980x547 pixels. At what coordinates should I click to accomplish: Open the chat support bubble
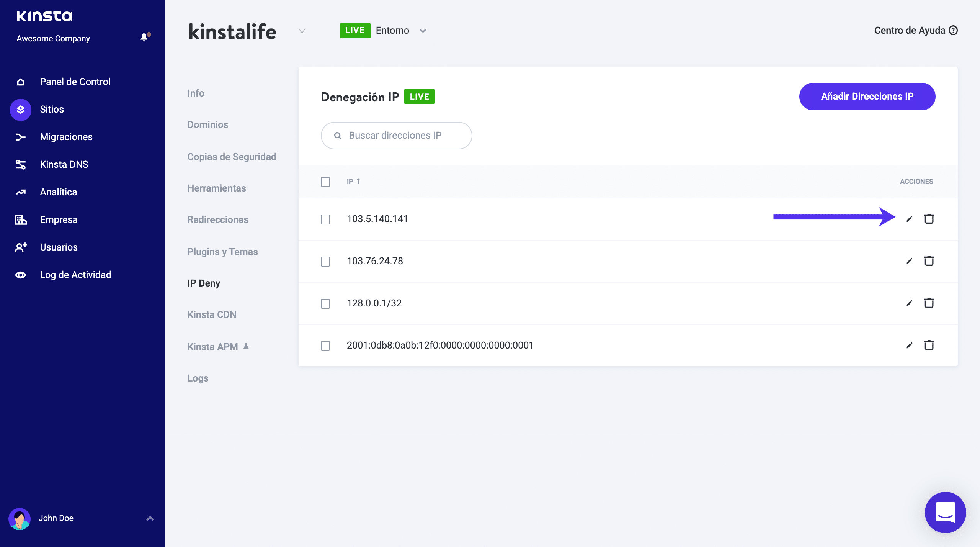pos(945,512)
